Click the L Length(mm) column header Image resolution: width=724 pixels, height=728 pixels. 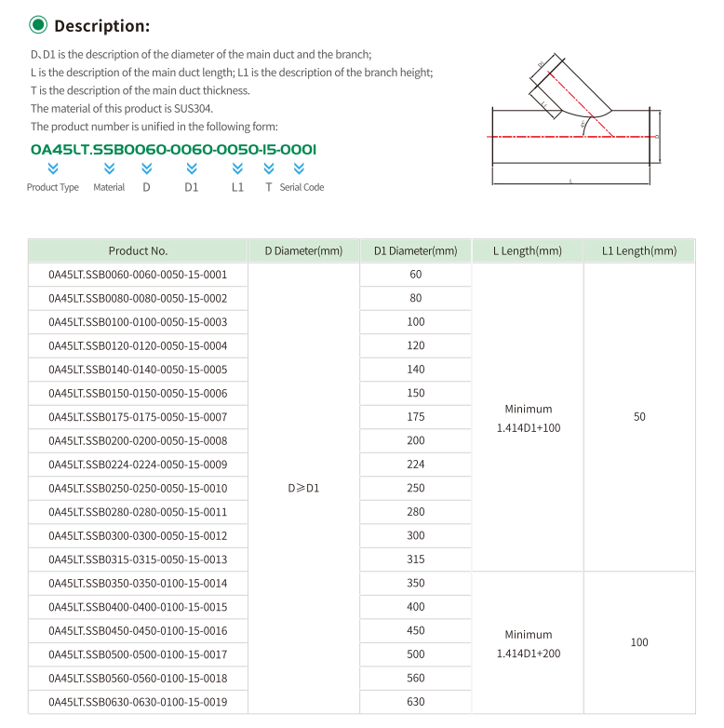pos(528,251)
